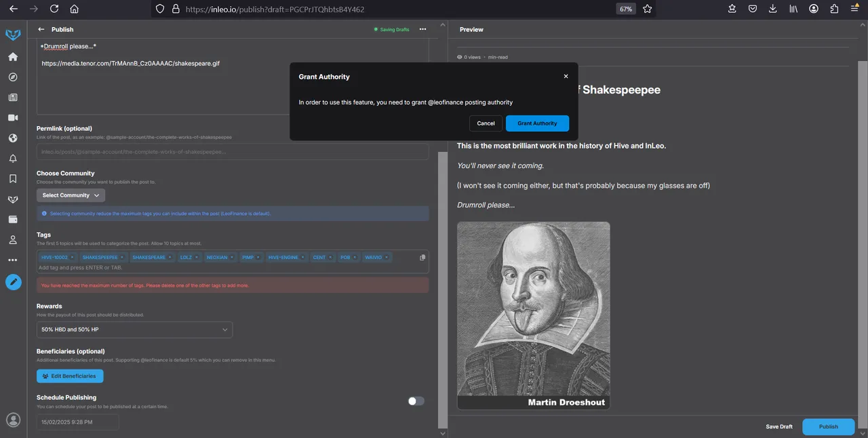Open the articles newspaper icon
Screen dimensions: 868x438
click(x=13, y=98)
